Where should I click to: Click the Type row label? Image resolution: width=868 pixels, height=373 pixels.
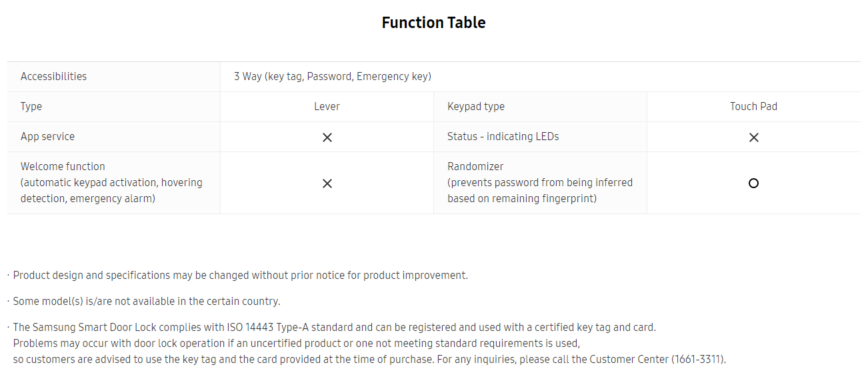pos(31,106)
